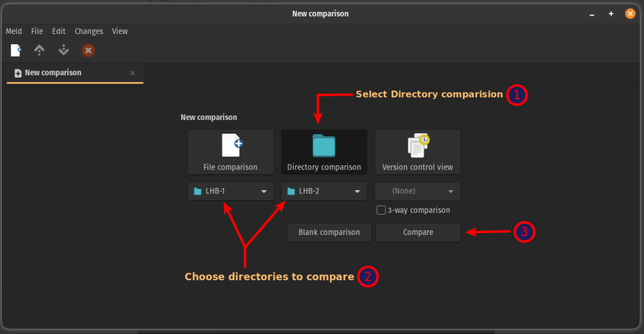Close the window with orange X button
Viewport: 644px width, 334px height.
coord(630,14)
